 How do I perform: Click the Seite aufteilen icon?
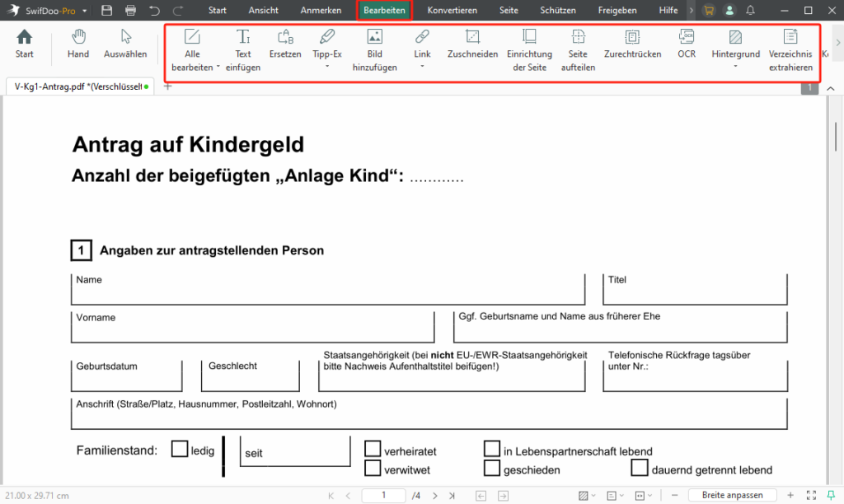click(578, 49)
